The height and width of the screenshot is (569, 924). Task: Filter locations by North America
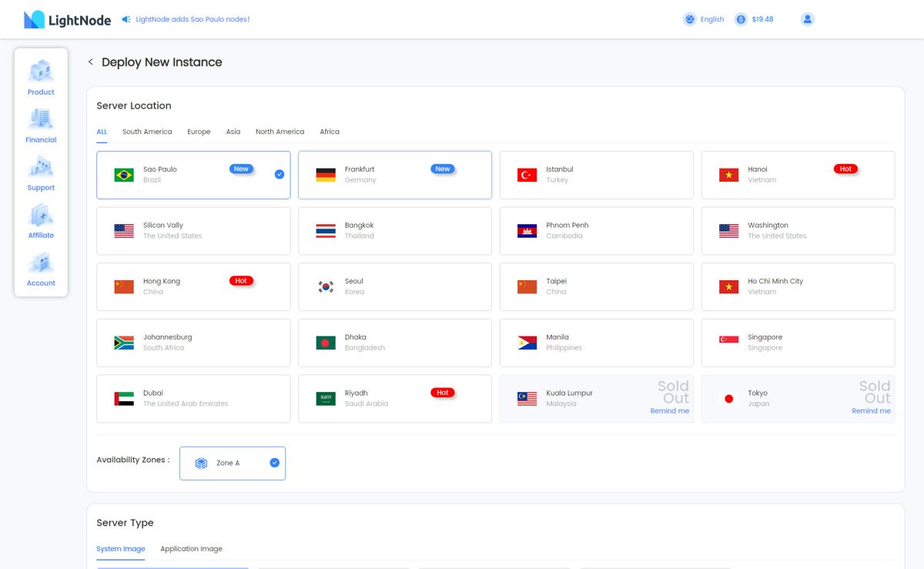[x=280, y=132]
